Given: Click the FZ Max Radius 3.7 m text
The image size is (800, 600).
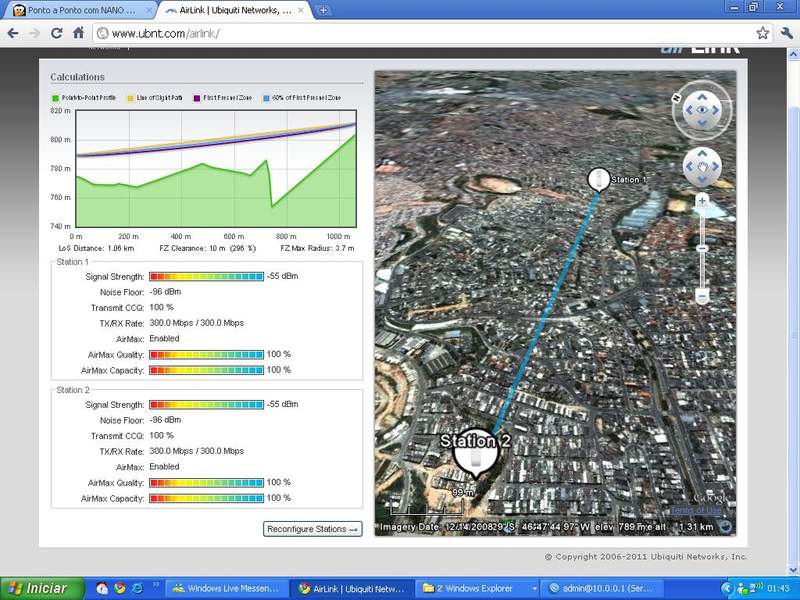Looking at the screenshot, I should click(317, 248).
